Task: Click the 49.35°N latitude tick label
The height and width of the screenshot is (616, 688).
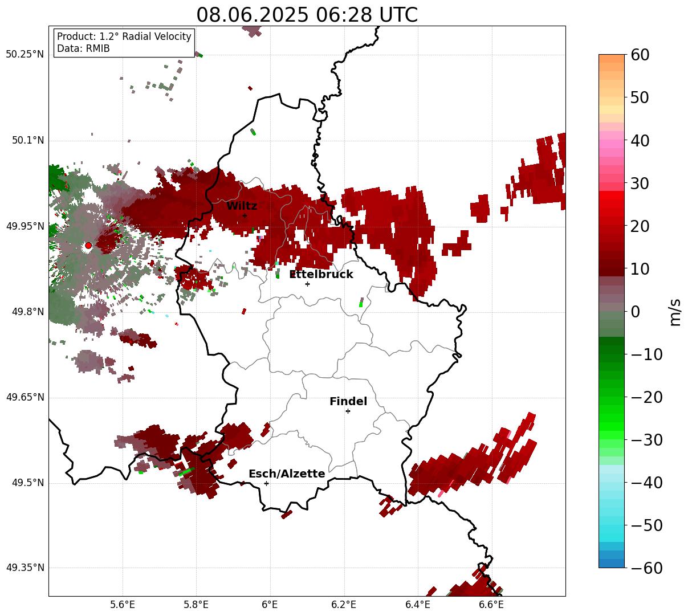Action: 25,568
